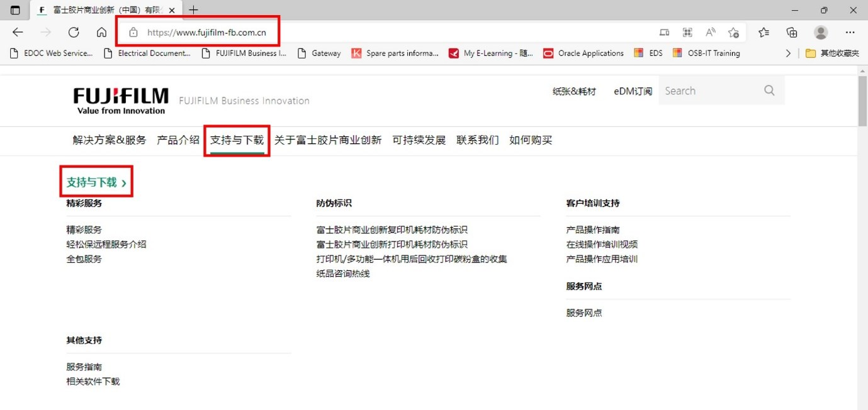Open the Gateway bookmark
Screen dimensions: 868x410
click(x=319, y=53)
